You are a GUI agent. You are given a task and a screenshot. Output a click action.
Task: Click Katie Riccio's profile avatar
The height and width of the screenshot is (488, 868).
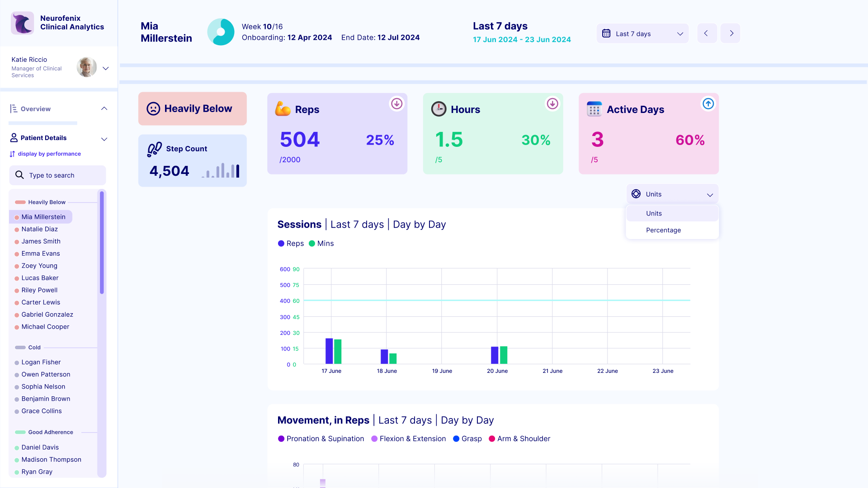(87, 67)
